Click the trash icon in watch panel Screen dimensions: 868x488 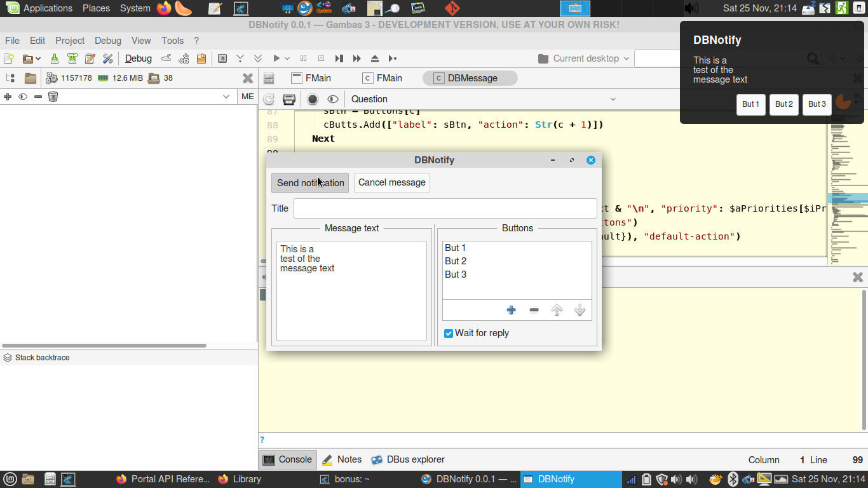(x=53, y=97)
